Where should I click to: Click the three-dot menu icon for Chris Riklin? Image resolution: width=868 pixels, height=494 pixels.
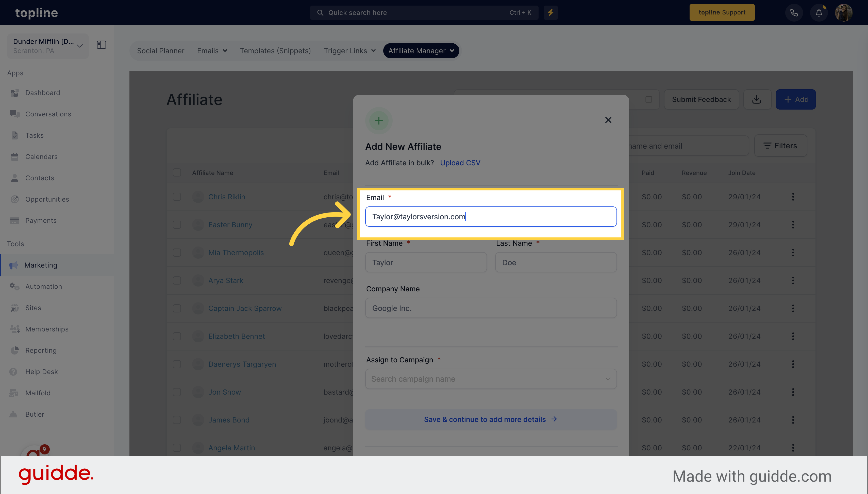coord(793,197)
